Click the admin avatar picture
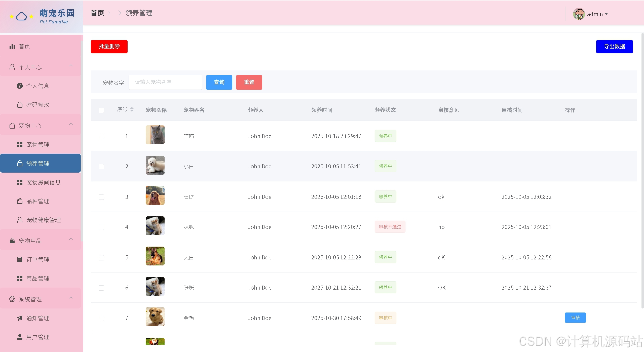The width and height of the screenshot is (644, 352). point(579,14)
